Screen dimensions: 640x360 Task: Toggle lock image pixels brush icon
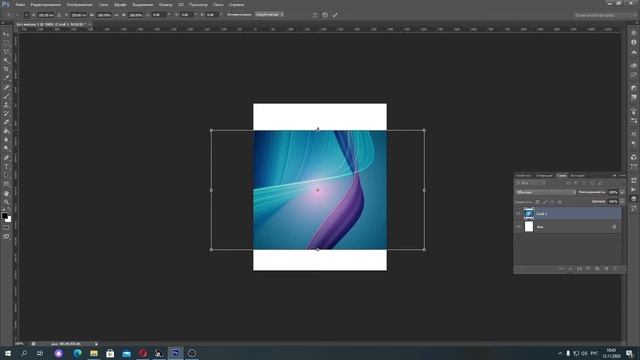click(545, 202)
